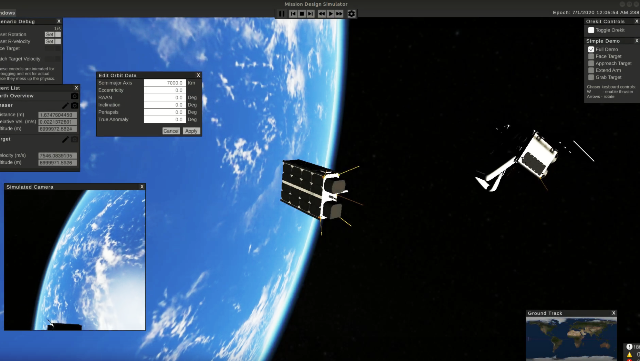Close the Scenario Debug panel
640x361 pixels.
pos(59,21)
